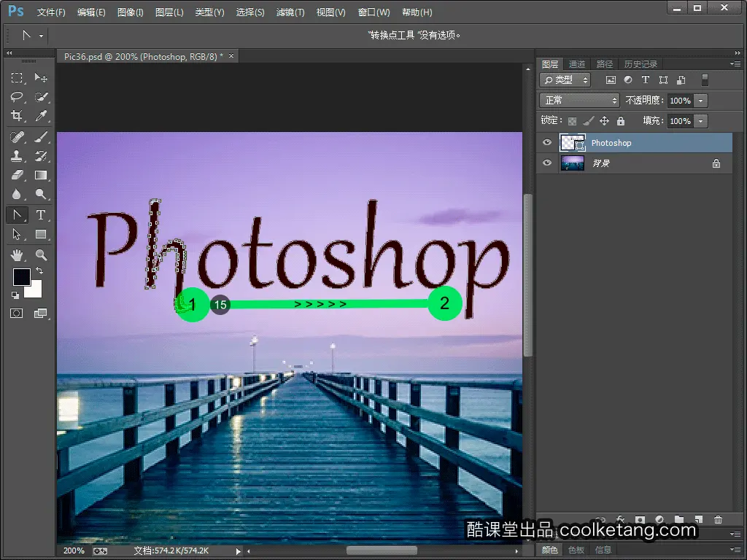The width and height of the screenshot is (747, 560).
Task: Select the Move tool
Action: point(41,77)
